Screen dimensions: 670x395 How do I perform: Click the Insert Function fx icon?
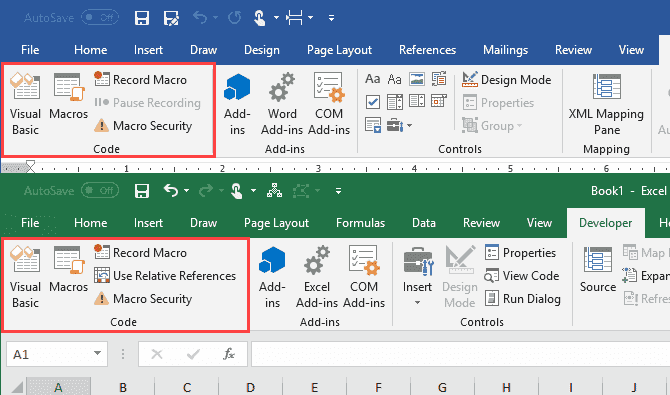click(229, 354)
